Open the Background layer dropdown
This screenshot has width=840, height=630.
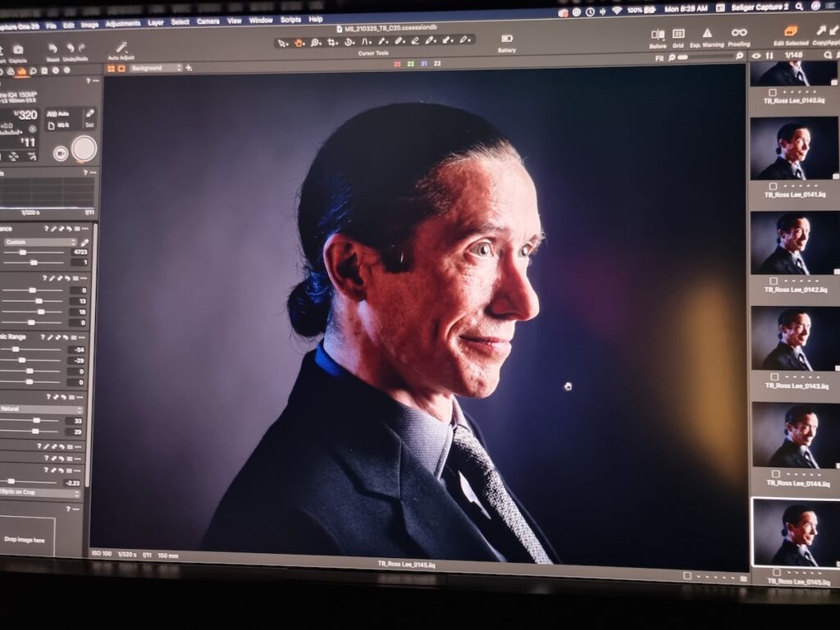tap(155, 68)
